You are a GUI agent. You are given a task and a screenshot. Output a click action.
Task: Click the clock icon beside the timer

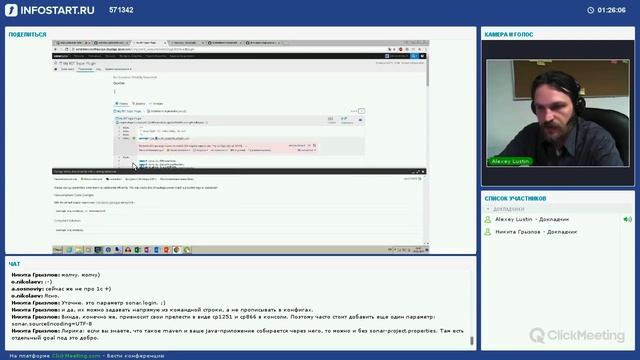(x=590, y=10)
